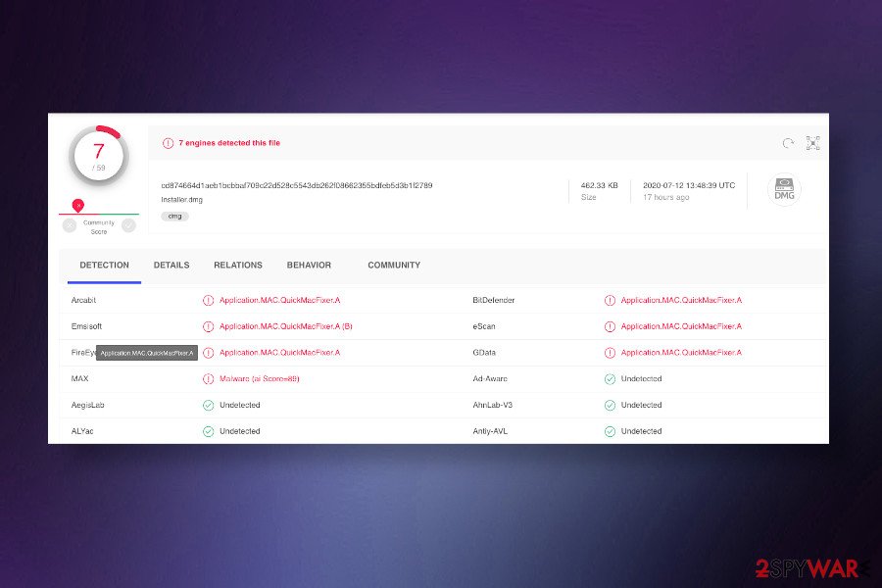Click the GData engine name

(484, 353)
